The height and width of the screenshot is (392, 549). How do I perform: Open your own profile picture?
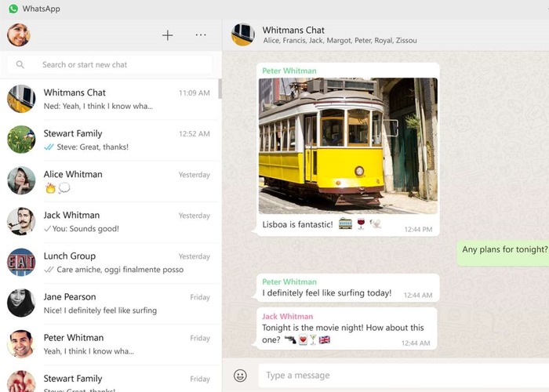(x=19, y=35)
